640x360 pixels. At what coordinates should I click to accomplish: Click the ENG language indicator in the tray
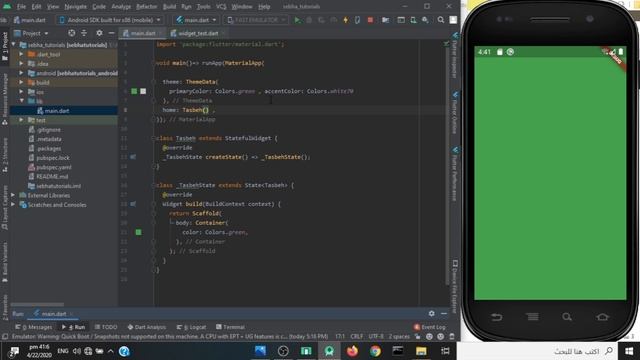[62, 351]
